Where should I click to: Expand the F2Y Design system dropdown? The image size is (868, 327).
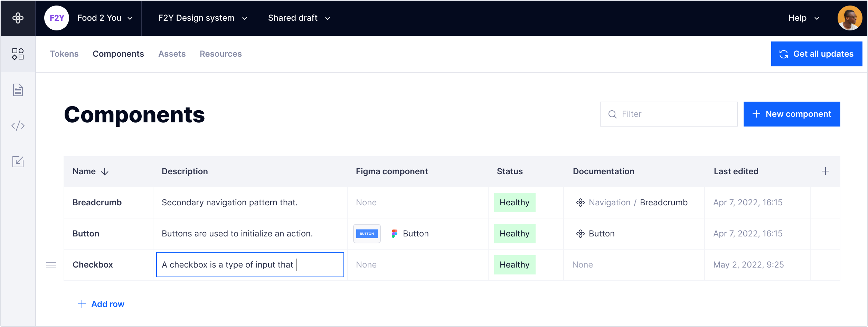203,18
